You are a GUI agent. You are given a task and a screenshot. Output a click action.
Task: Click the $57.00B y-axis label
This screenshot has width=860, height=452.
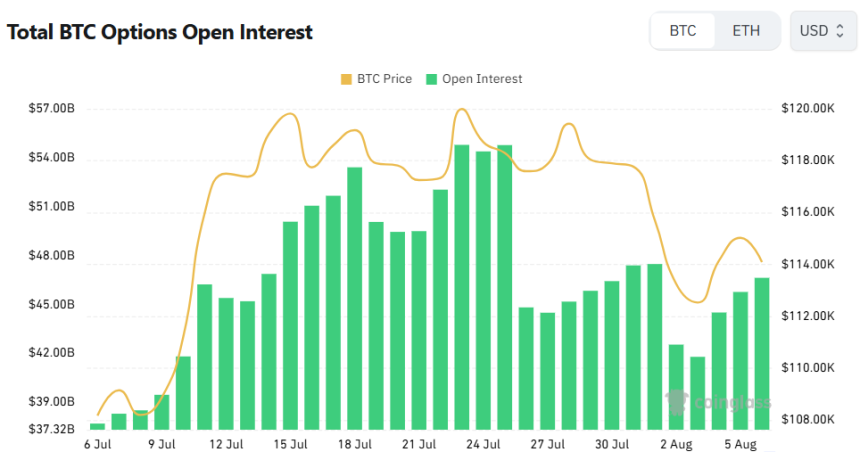tap(51, 108)
